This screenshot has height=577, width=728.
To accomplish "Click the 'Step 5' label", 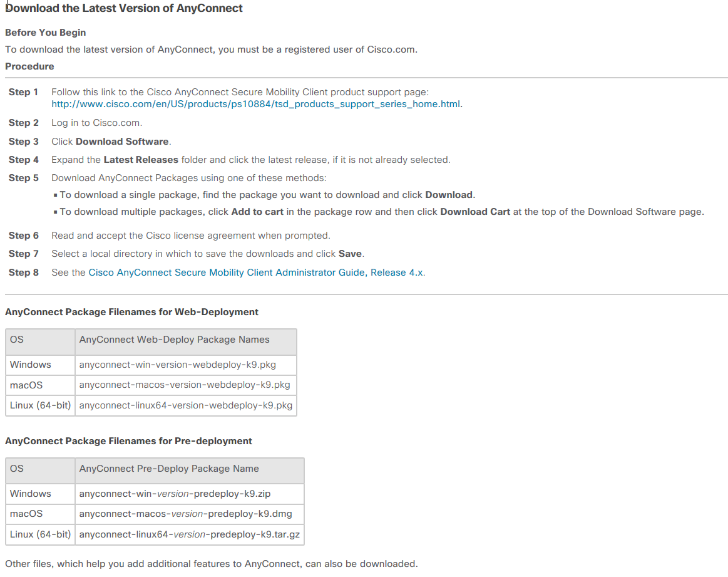I will coord(24,178).
